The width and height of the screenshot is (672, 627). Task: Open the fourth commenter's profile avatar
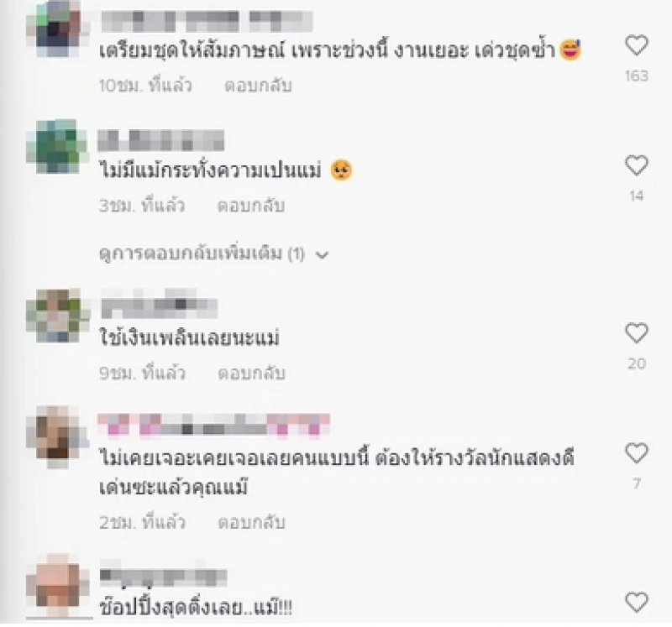coord(57,437)
